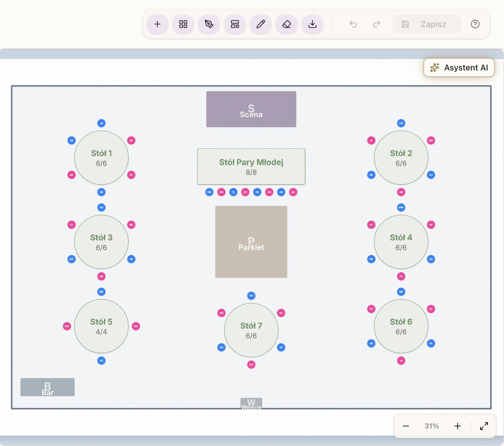Click guest seat HN at Stół Pary Młodej
Viewport: 504px width, 446px height.
(269, 192)
